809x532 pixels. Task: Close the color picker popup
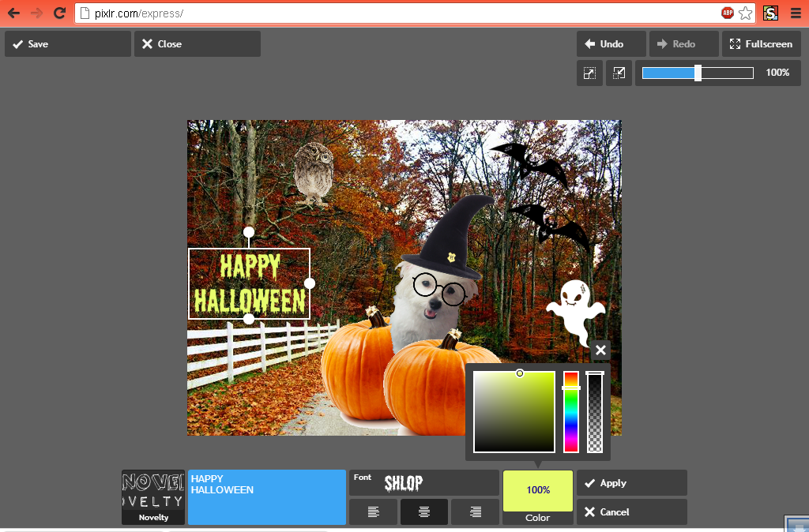600,350
